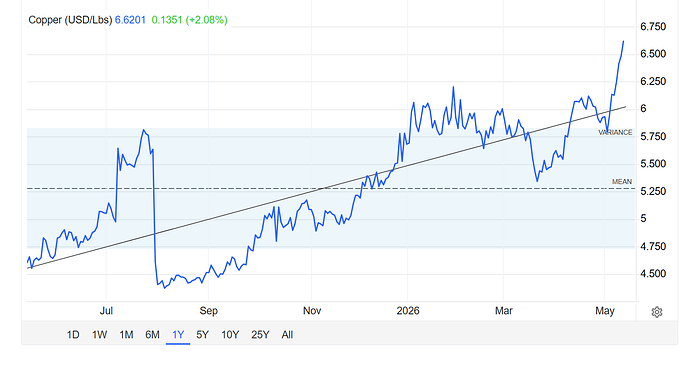690x365 pixels.
Task: Click the 6.500 y-axis label
Action: [x=653, y=54]
